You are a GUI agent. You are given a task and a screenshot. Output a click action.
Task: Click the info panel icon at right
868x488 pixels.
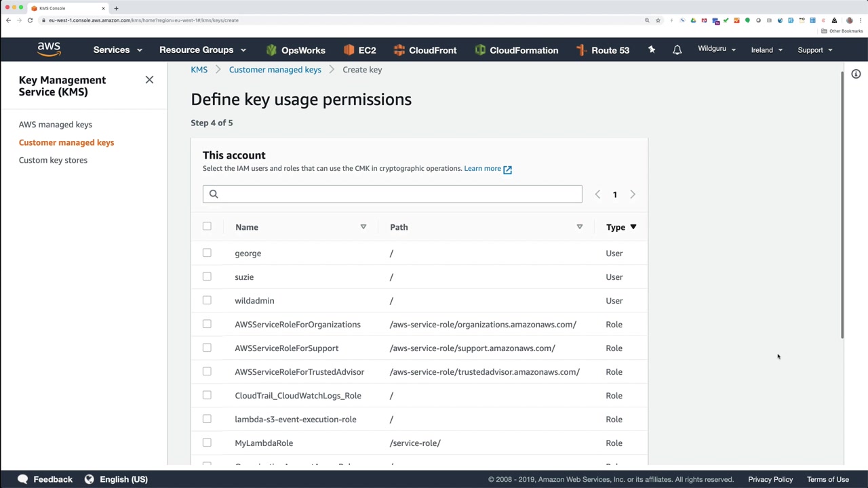click(x=856, y=74)
